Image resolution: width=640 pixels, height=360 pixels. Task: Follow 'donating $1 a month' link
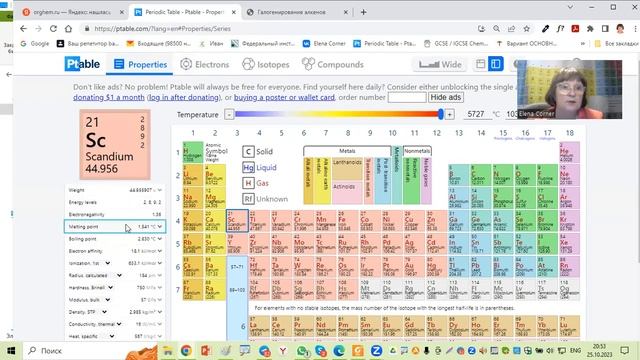[x=109, y=98]
